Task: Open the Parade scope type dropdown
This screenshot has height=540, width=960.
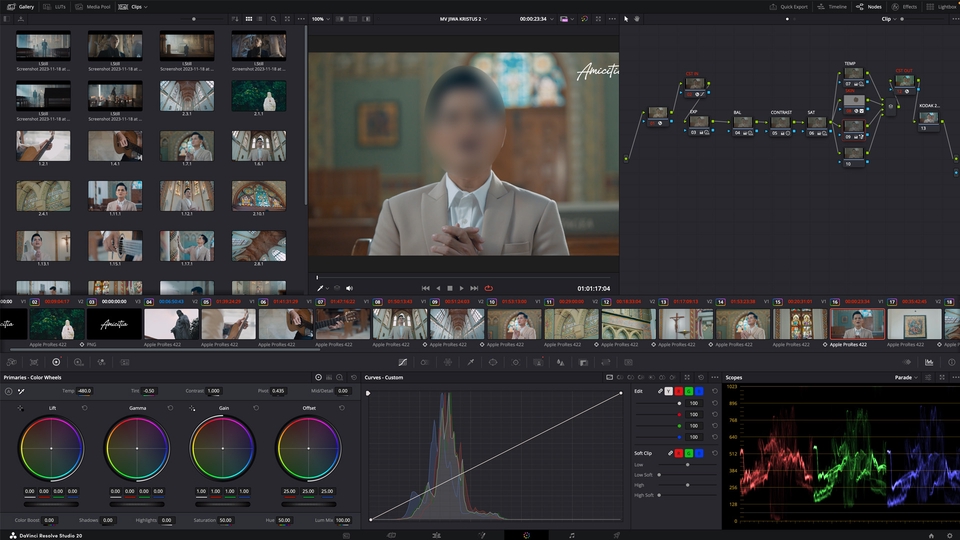Action: (906, 378)
